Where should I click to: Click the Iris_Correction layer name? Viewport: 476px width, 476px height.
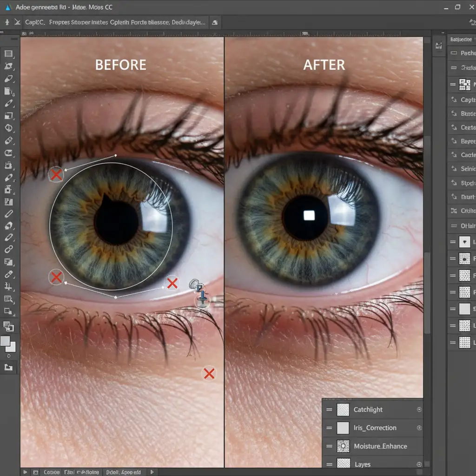click(x=375, y=428)
